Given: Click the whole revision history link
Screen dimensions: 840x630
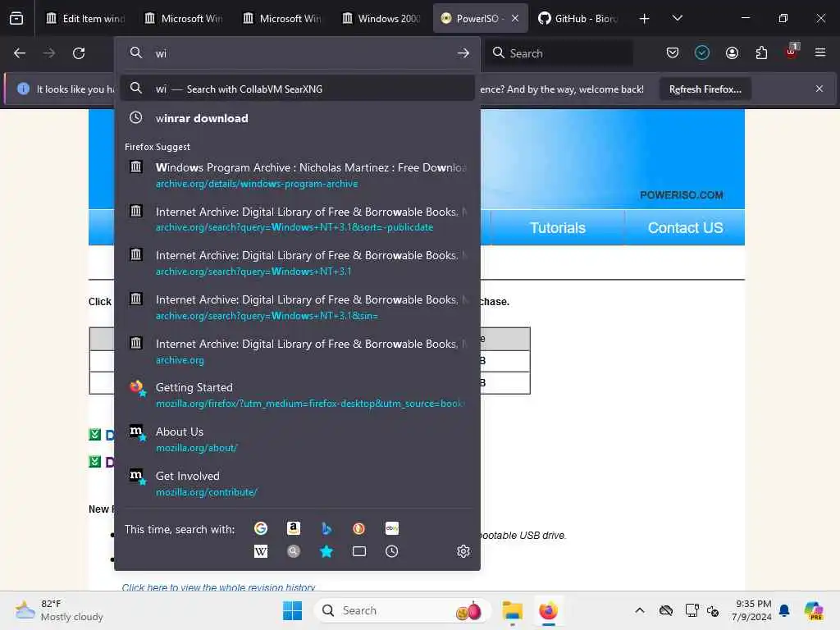Looking at the screenshot, I should point(218,587).
